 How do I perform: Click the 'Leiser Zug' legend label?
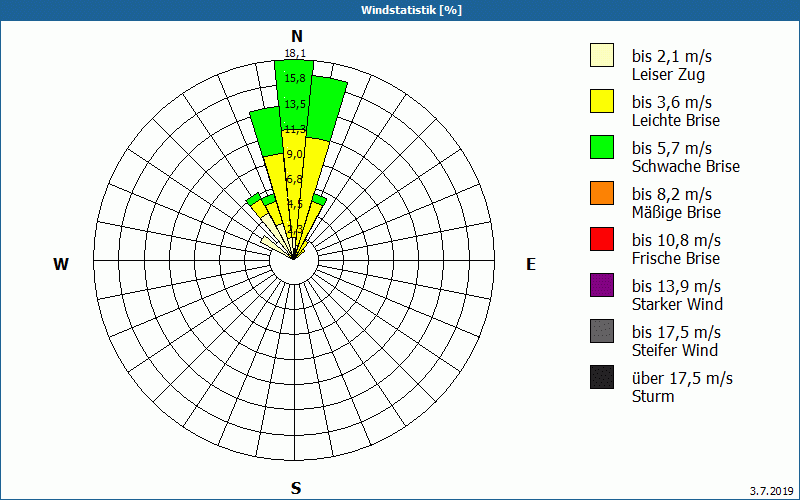tap(668, 75)
